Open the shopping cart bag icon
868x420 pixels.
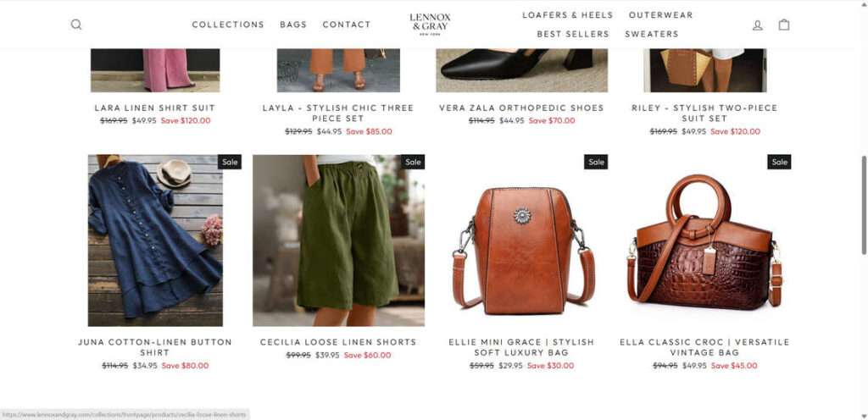[784, 25]
